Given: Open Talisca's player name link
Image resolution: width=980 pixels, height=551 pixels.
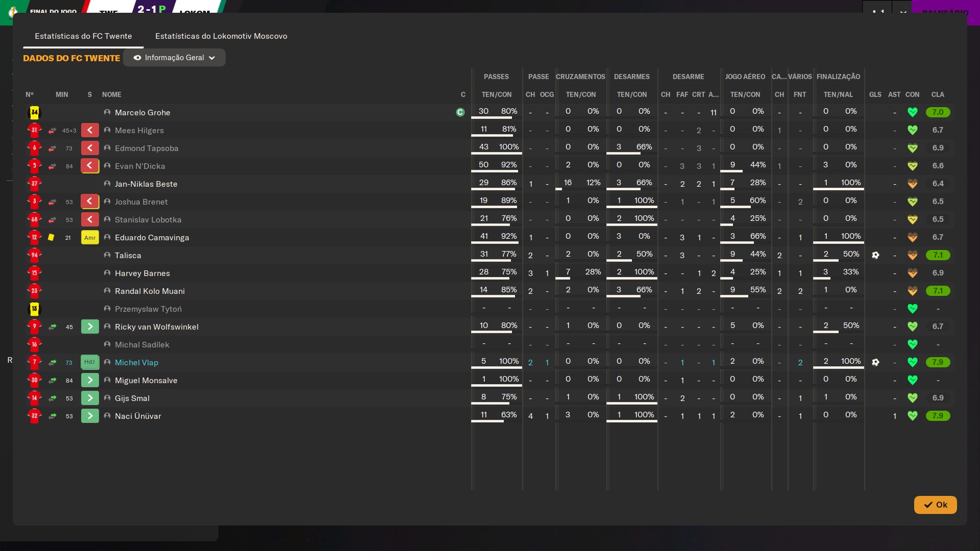Looking at the screenshot, I should tap(128, 255).
